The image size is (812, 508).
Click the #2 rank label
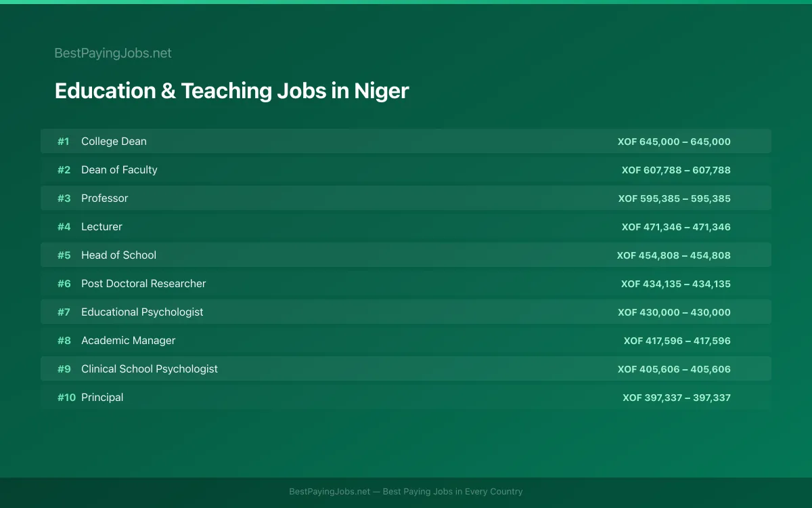(x=64, y=170)
